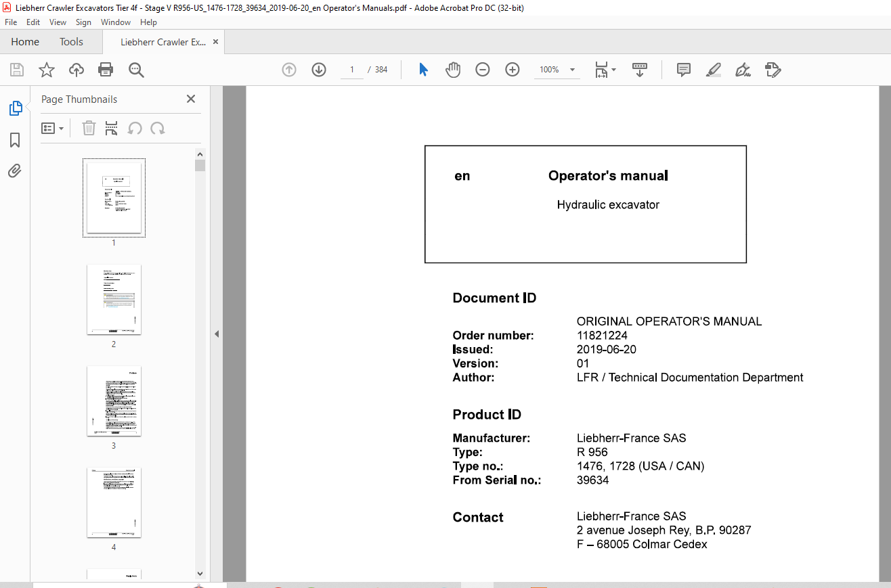Click Liebherr-France SAS manufacturer value
This screenshot has width=891, height=588.
pyautogui.click(x=631, y=438)
